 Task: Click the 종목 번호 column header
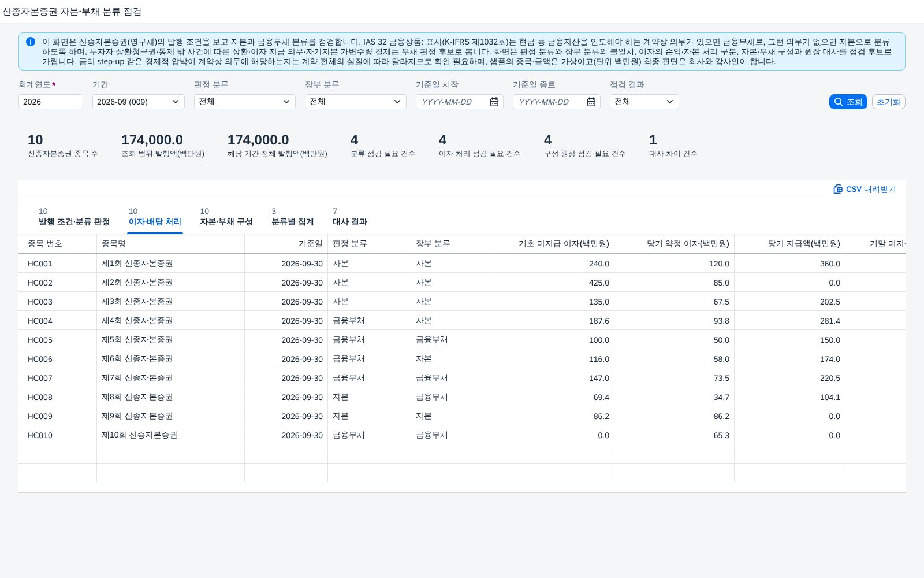click(58, 244)
